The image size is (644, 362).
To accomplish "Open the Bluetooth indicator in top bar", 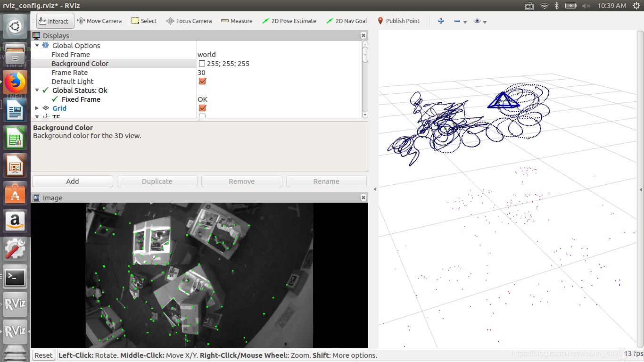I will [x=556, y=6].
